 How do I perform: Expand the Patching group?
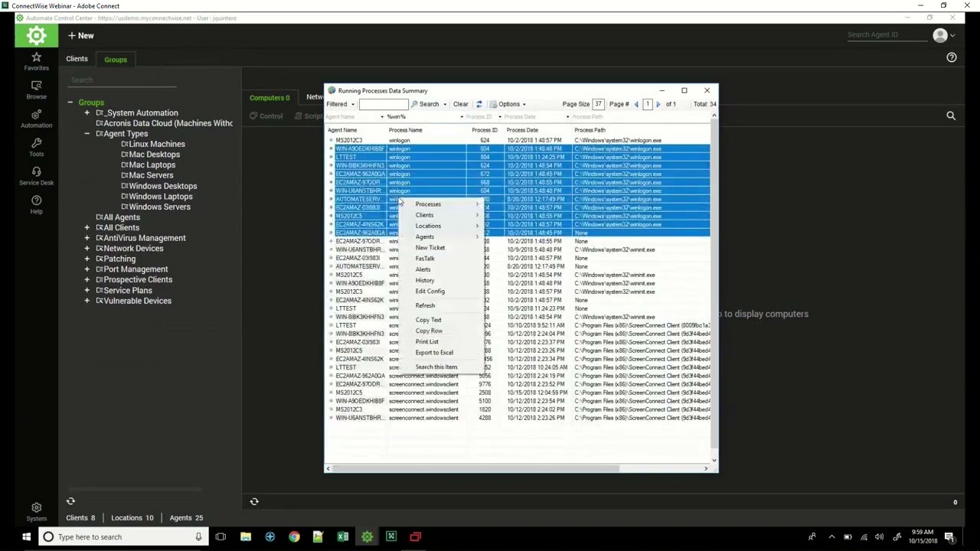tap(87, 259)
